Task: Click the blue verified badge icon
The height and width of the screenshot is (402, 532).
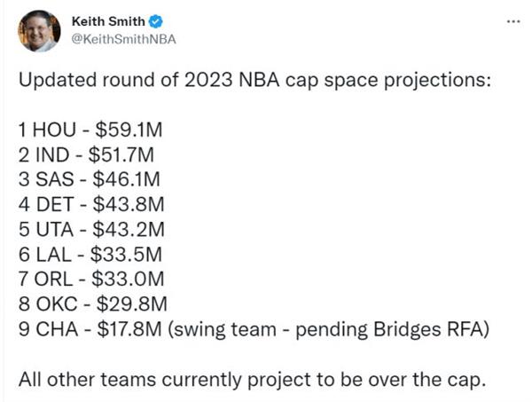Action: pos(156,21)
